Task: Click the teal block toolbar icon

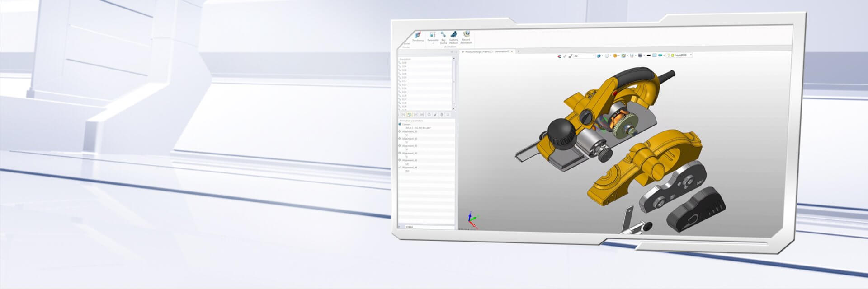Action: (660, 56)
